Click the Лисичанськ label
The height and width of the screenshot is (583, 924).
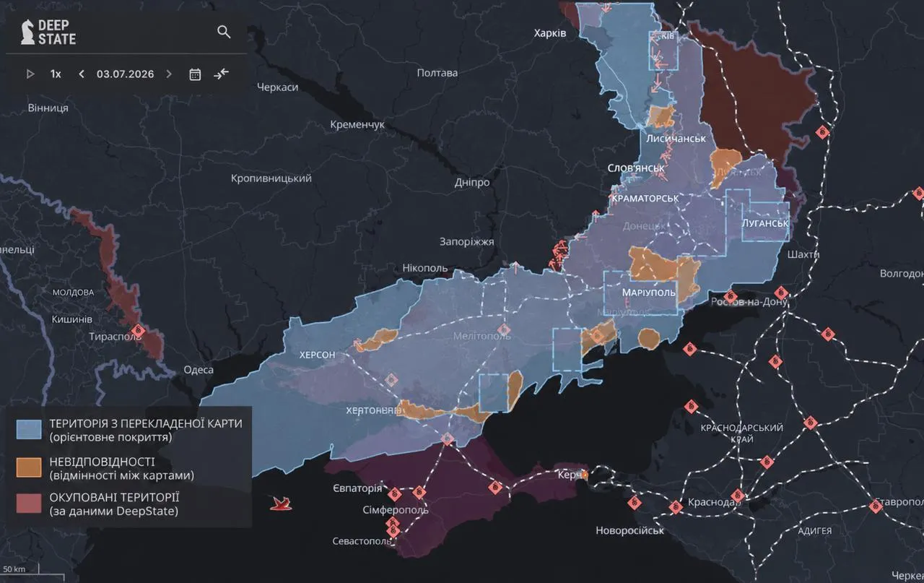click(x=676, y=138)
